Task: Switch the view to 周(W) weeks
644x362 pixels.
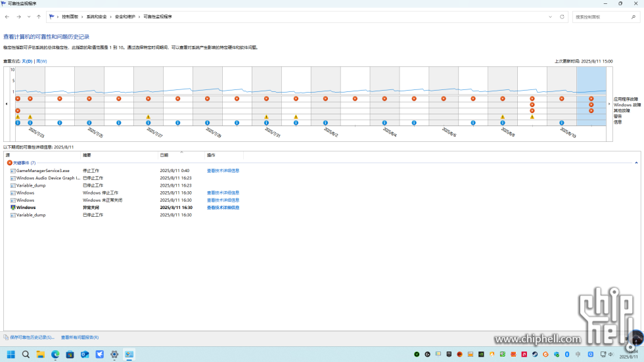Action: (x=41, y=61)
